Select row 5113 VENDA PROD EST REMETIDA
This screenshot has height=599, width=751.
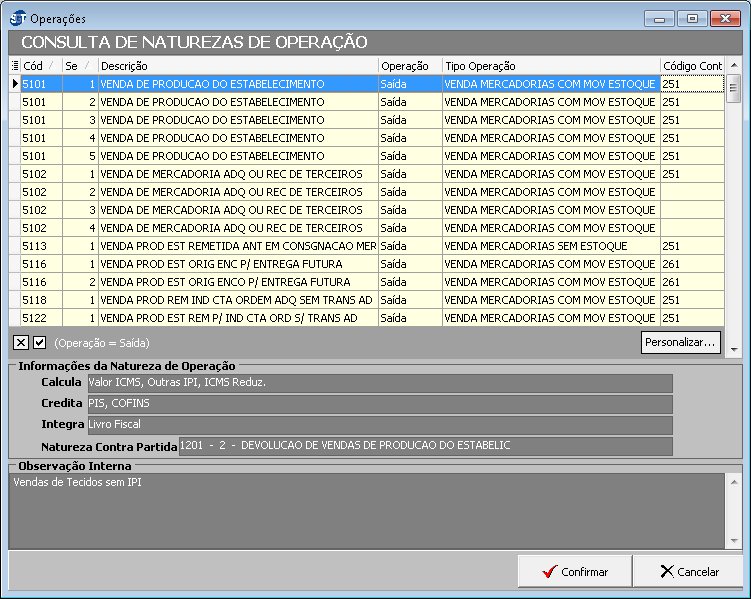click(238, 246)
